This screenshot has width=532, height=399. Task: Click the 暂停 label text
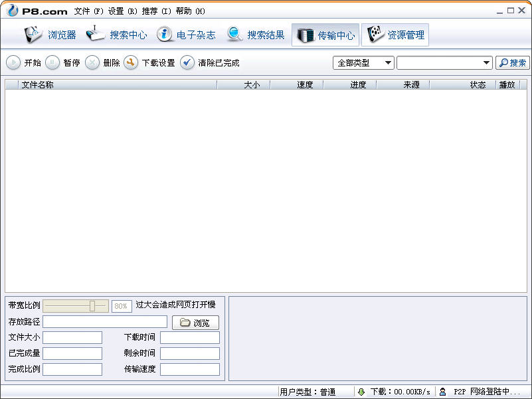click(x=72, y=63)
